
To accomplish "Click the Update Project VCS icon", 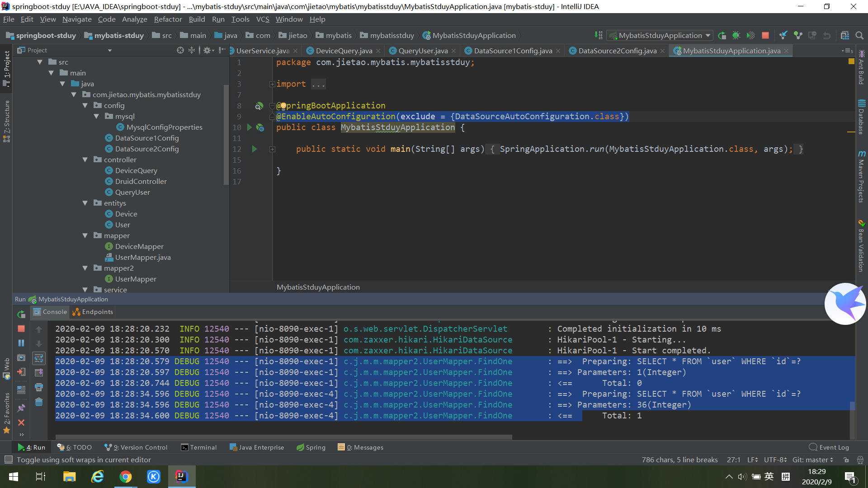I will (x=783, y=35).
